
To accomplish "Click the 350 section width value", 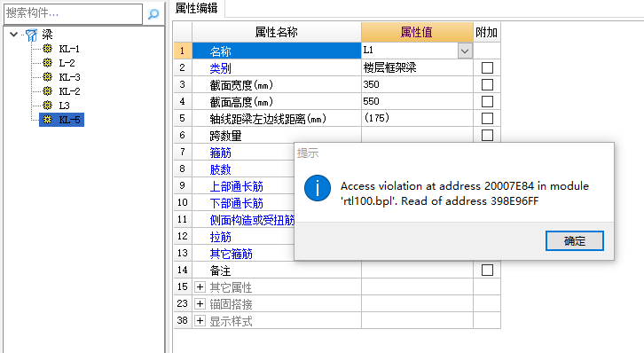I will point(417,84).
